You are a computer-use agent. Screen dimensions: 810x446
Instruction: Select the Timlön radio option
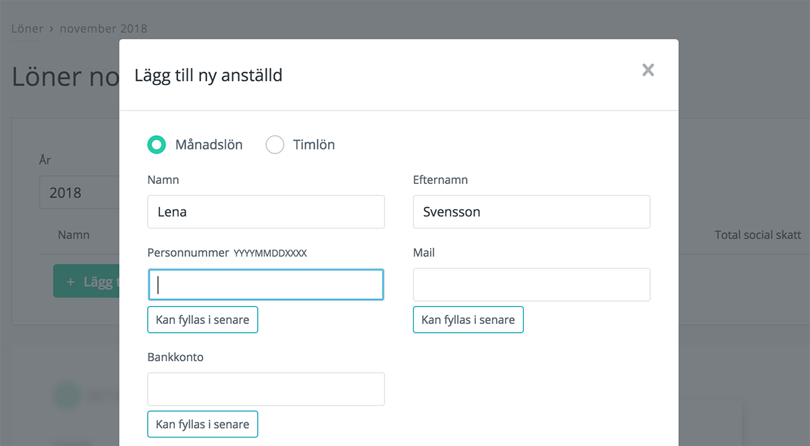275,145
